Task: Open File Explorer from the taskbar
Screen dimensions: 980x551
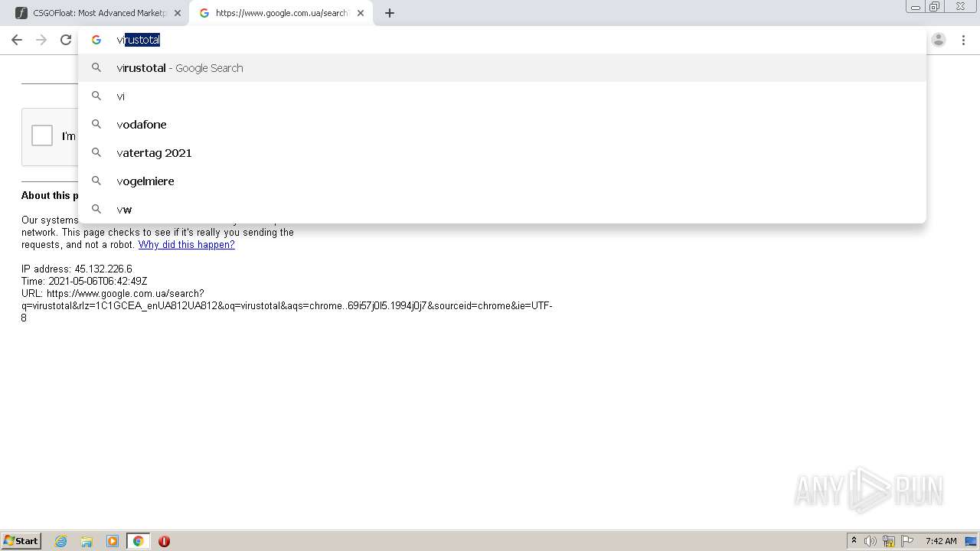Action: tap(87, 541)
